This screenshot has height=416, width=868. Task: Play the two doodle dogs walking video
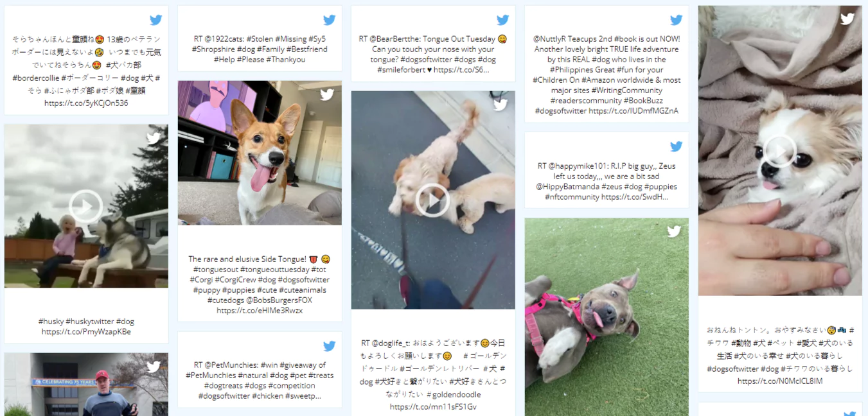tap(432, 200)
